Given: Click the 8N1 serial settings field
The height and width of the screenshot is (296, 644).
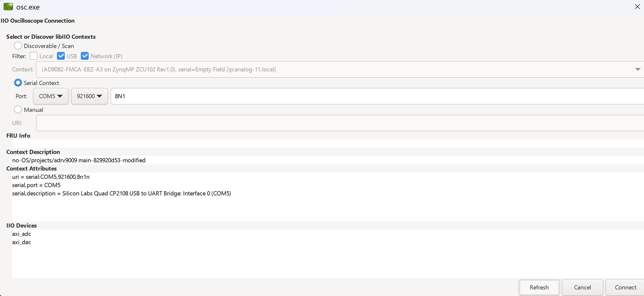Looking at the screenshot, I should [377, 96].
